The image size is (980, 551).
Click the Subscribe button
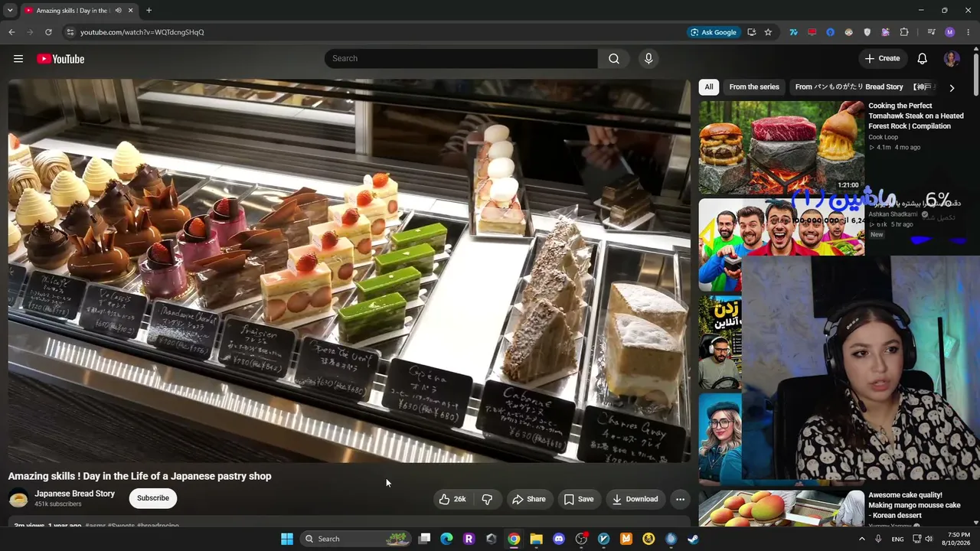[x=153, y=498]
